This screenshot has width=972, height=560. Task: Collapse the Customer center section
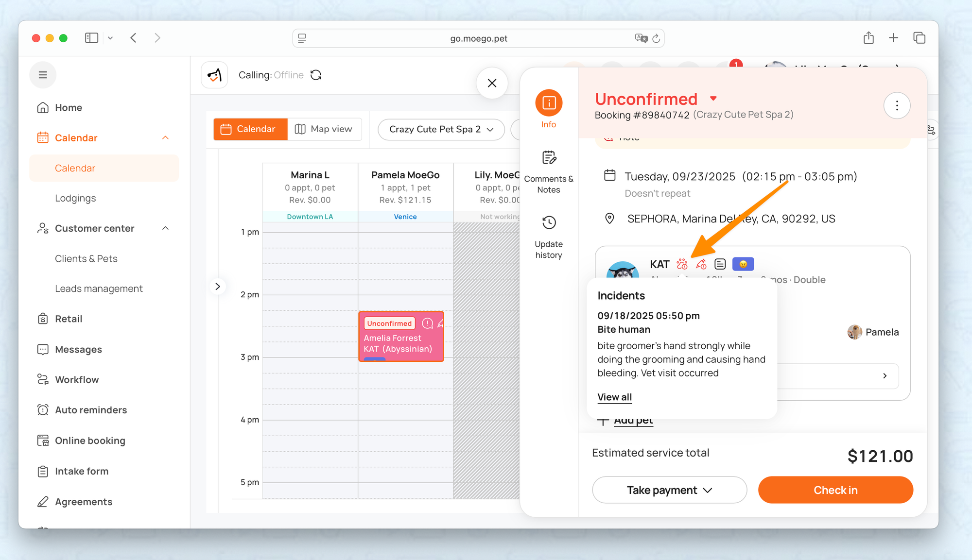coord(165,228)
